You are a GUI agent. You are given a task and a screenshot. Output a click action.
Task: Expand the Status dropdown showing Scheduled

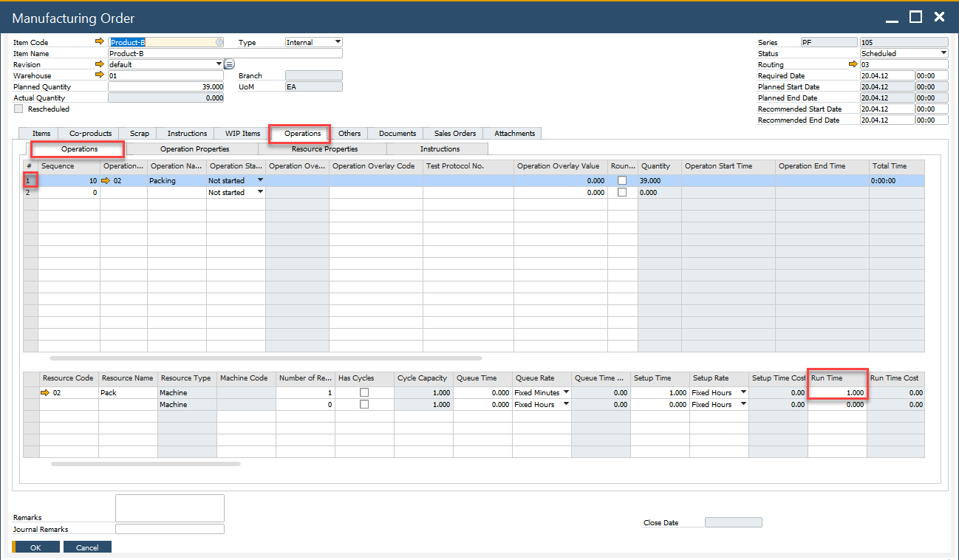(x=943, y=53)
